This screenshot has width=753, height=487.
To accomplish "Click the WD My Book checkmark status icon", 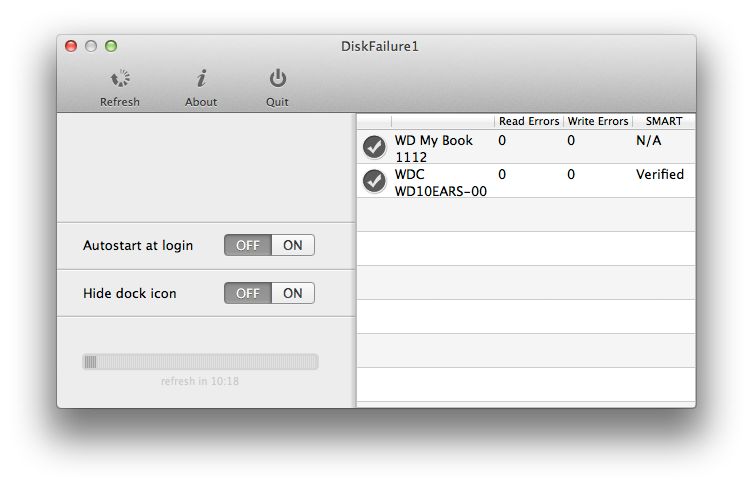I will 374,147.
